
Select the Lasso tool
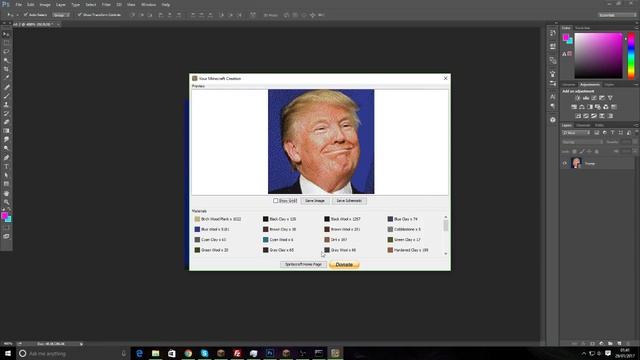click(x=6, y=51)
